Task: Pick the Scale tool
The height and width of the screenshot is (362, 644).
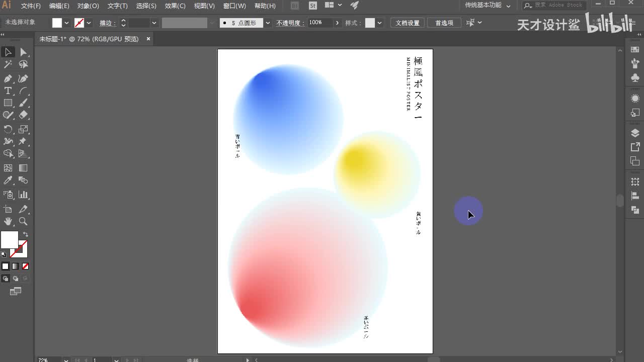Action: tap(23, 129)
